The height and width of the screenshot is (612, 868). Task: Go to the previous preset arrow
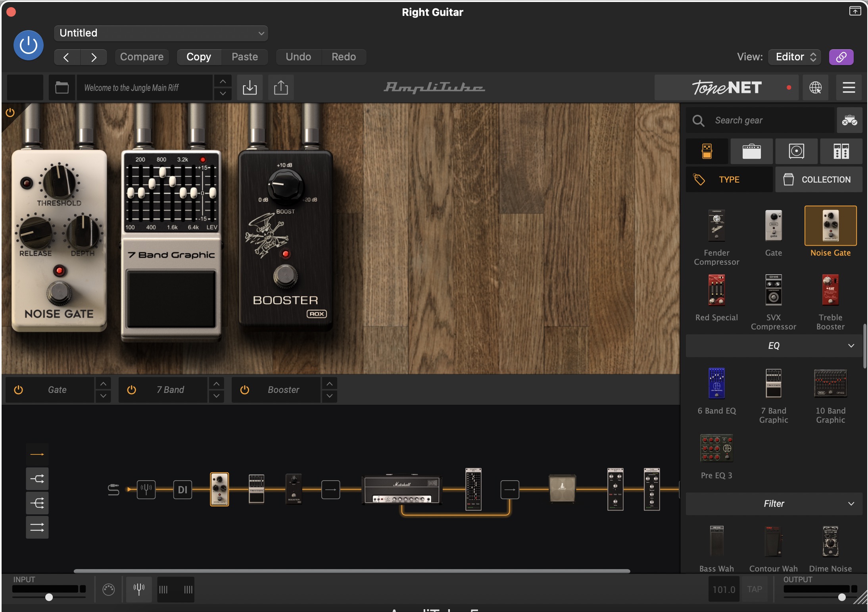[x=67, y=57]
